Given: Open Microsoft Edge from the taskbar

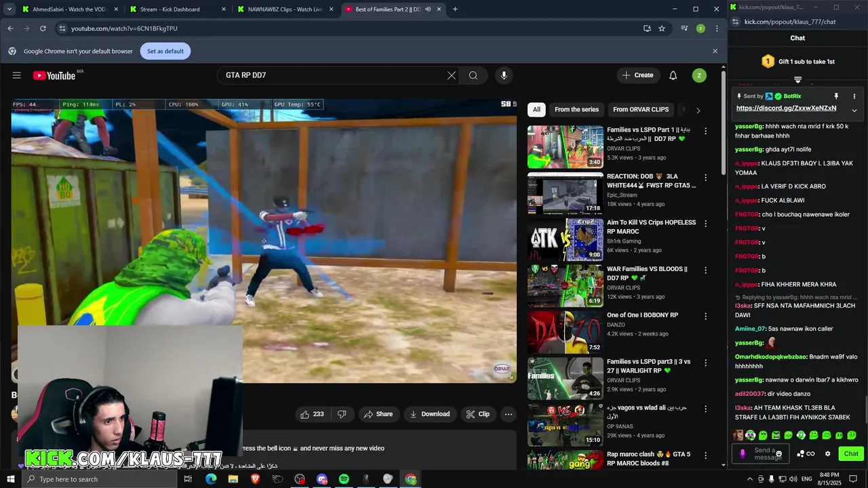Looking at the screenshot, I should pos(211,479).
